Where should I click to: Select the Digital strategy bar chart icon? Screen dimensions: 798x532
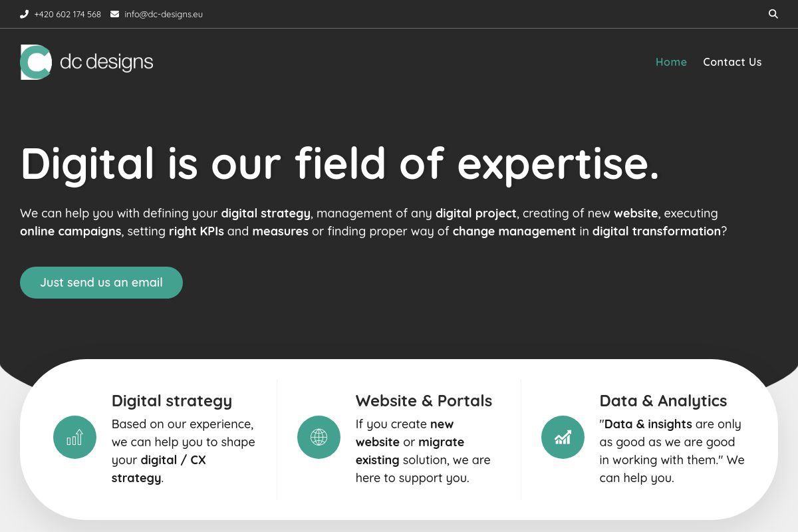pos(74,438)
